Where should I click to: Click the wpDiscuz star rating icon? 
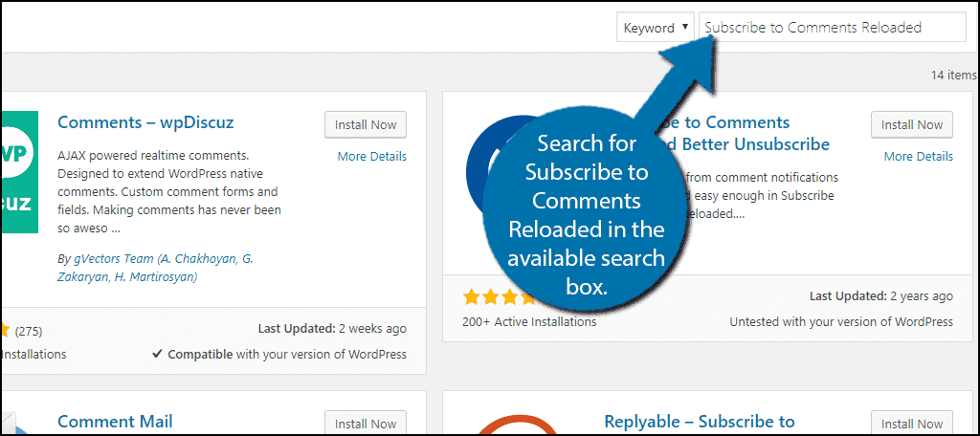click(5, 331)
